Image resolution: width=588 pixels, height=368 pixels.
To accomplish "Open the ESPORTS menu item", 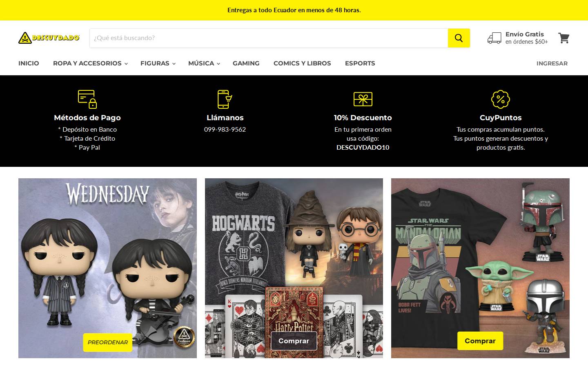I will [360, 63].
